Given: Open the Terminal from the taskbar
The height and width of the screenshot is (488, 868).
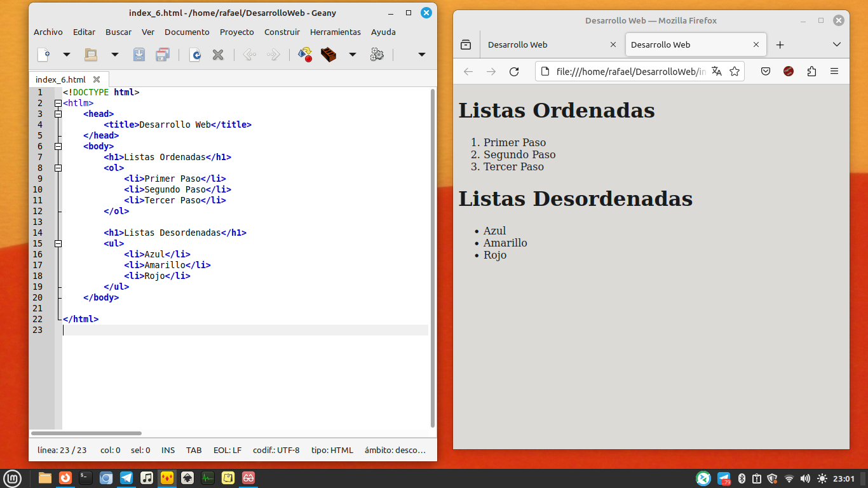Looking at the screenshot, I should tap(86, 478).
